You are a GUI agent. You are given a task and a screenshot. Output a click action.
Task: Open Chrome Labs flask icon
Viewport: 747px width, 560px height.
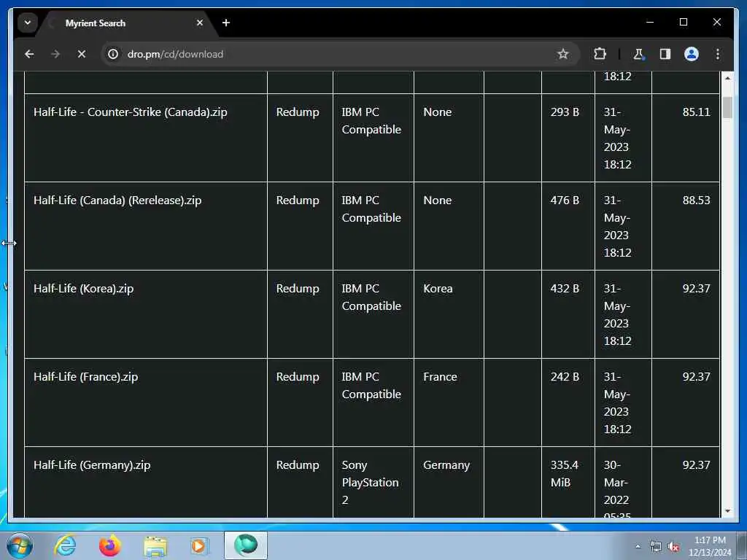(x=638, y=54)
